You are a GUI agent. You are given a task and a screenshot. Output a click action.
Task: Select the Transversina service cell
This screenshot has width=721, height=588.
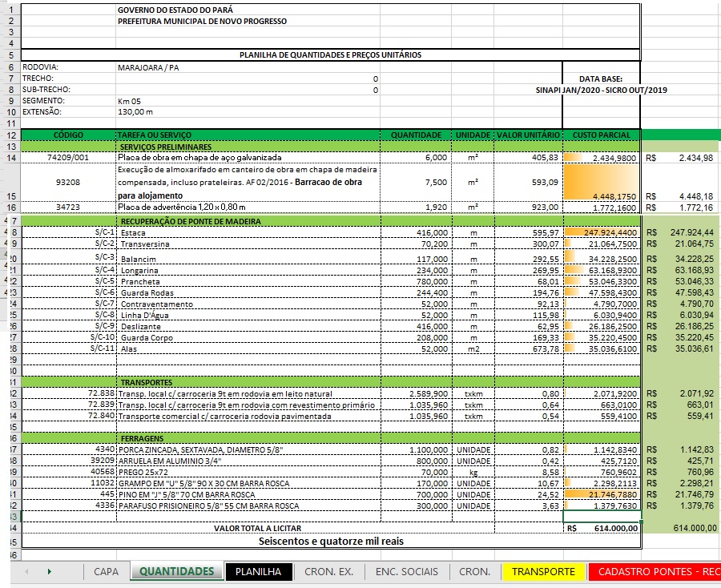point(248,244)
